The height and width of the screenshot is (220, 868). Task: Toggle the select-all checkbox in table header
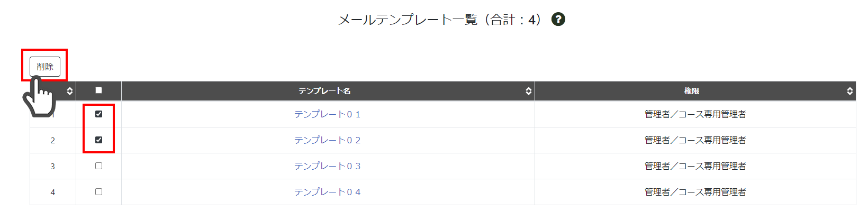pyautogui.click(x=98, y=90)
